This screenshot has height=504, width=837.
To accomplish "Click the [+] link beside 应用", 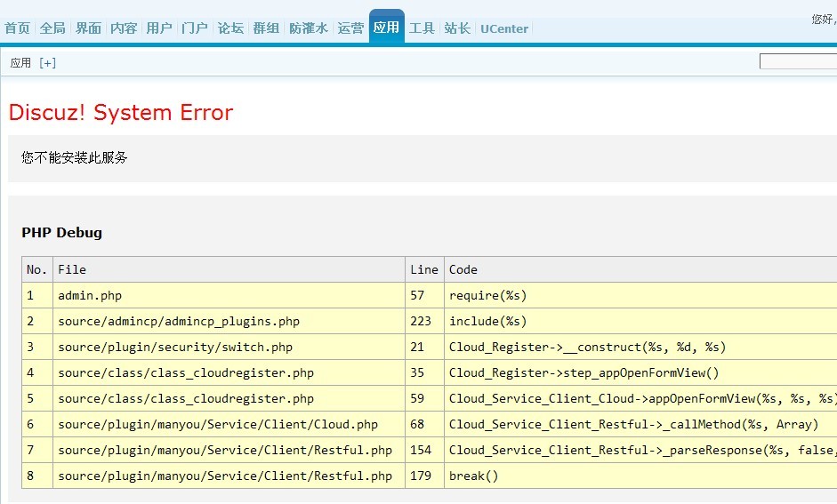I will [47, 63].
